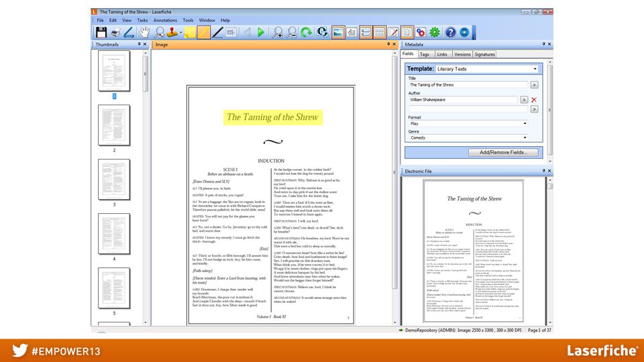Switch to the Versions tab

coord(462,54)
